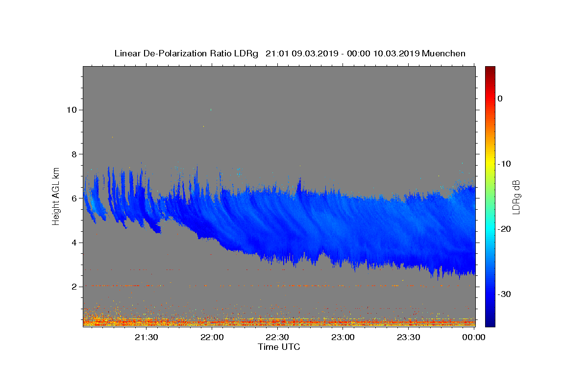Click the colorbar value -10
Image resolution: width=588 pixels, height=392 pixels.
(505, 164)
